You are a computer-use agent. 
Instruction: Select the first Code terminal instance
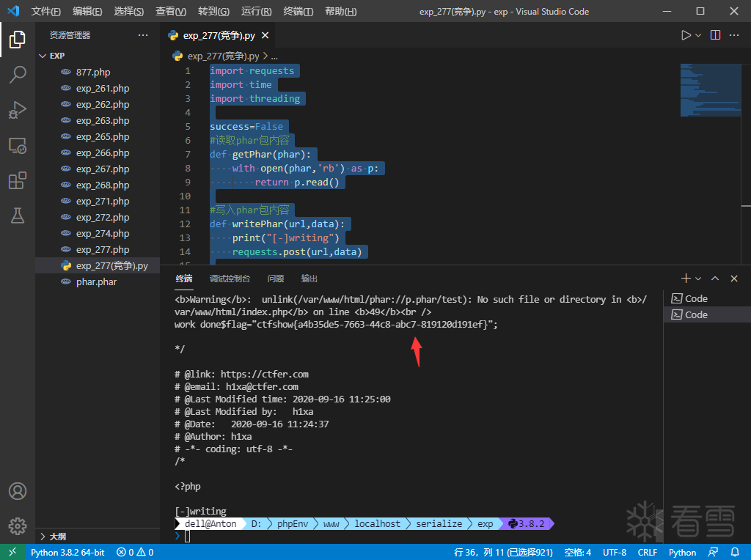pos(707,298)
